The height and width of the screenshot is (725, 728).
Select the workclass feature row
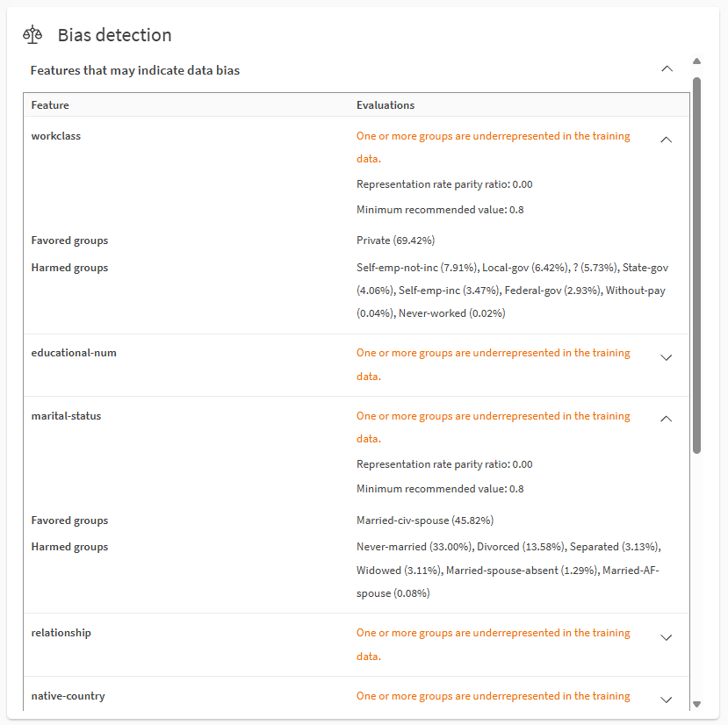(x=56, y=135)
